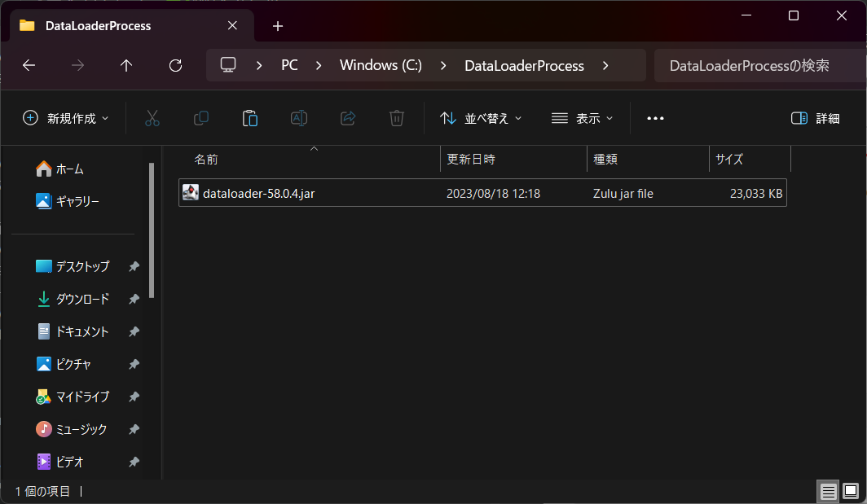Switch to large thumbnails view in the status bar

(x=852, y=491)
